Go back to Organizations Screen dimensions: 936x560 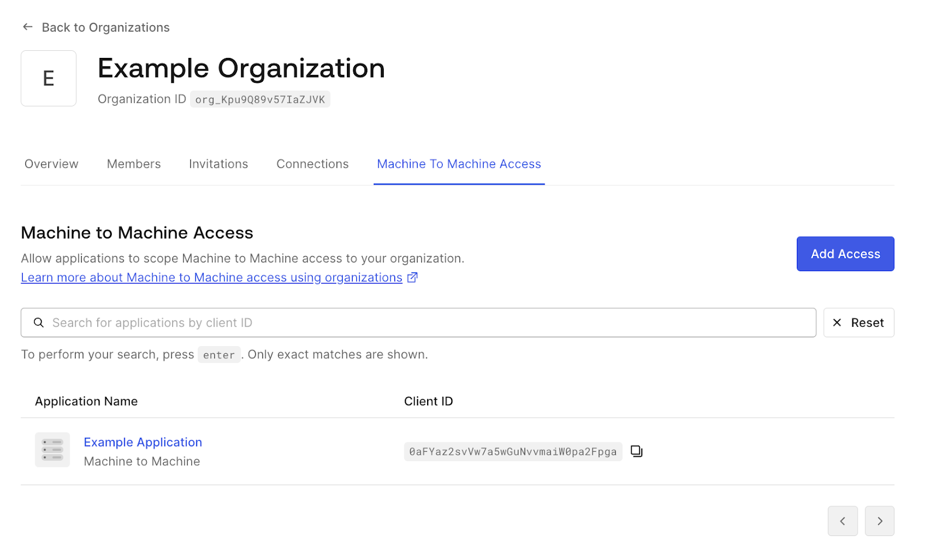point(105,27)
